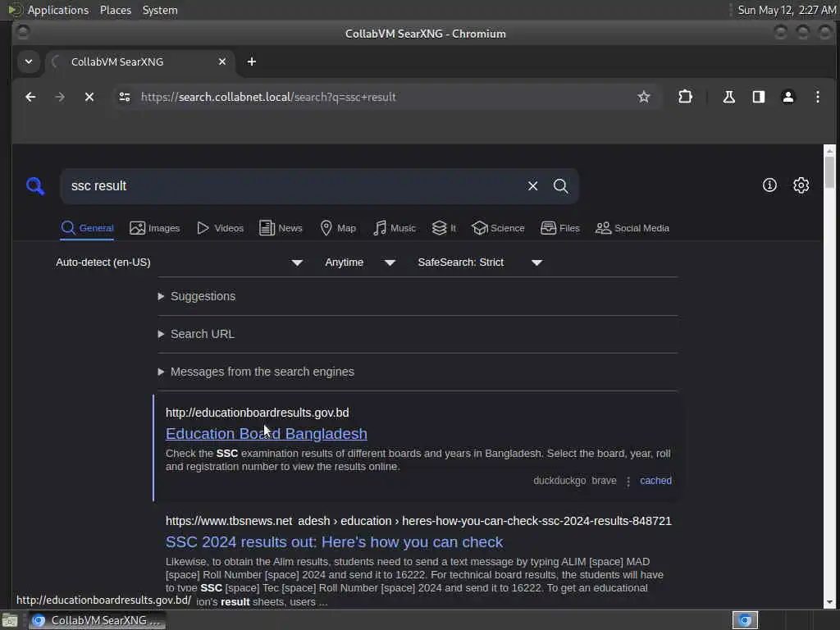Open the Auto-detect (en-US) language dropdown
Screen dimensions: 840x630
coord(180,262)
